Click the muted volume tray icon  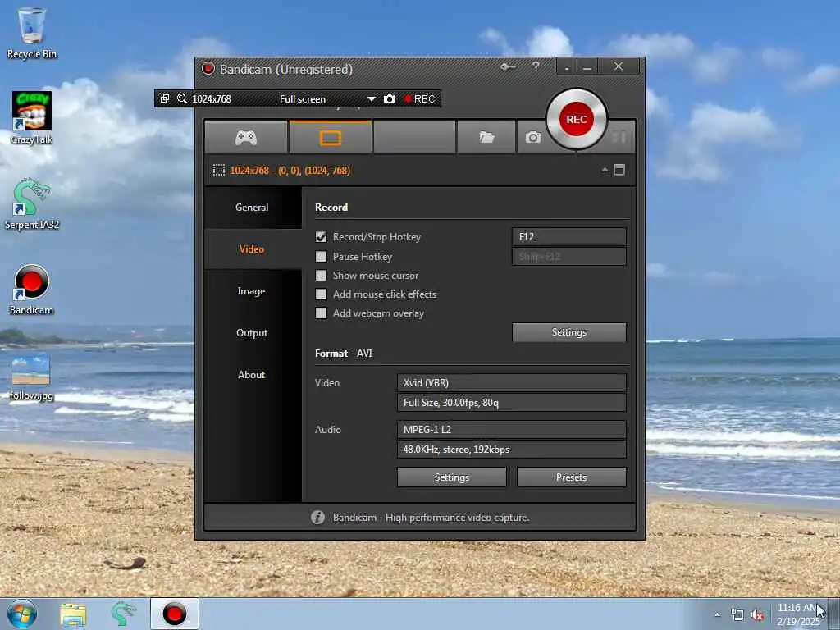[757, 615]
